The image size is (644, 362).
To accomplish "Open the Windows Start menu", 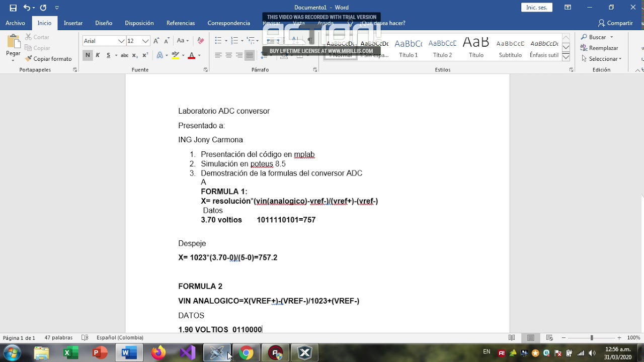I will 12,353.
